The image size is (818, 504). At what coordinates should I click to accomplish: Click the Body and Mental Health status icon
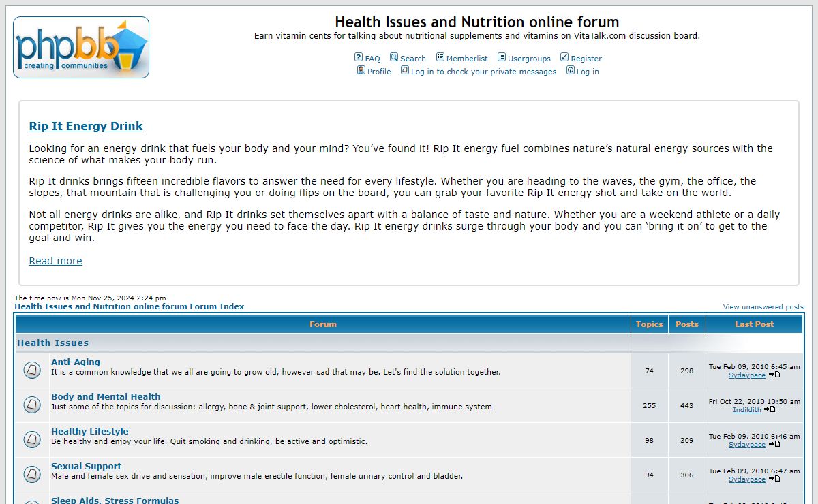coord(32,405)
